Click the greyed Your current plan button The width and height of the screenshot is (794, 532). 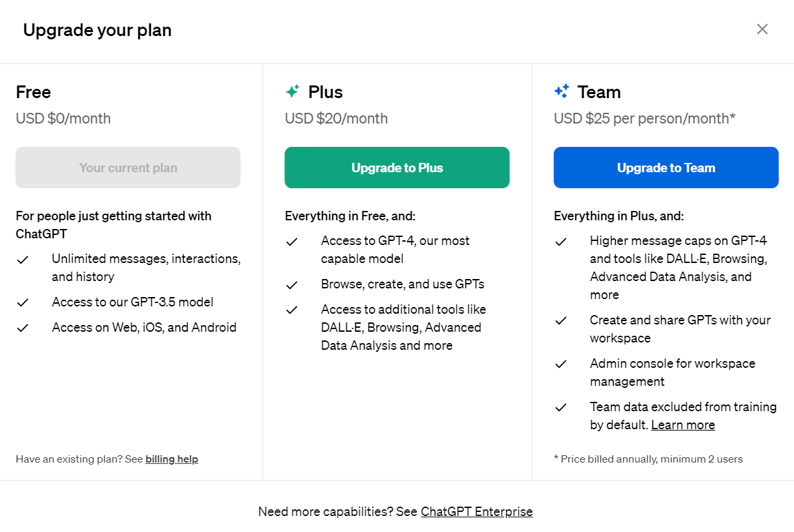[x=128, y=168]
